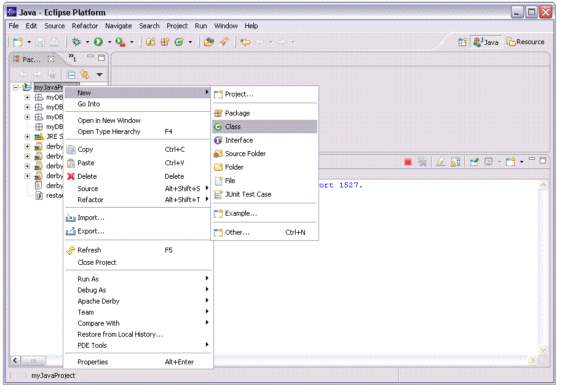Click the console horizontal scrollbar left arrow
The image size is (562, 392).
16,361
